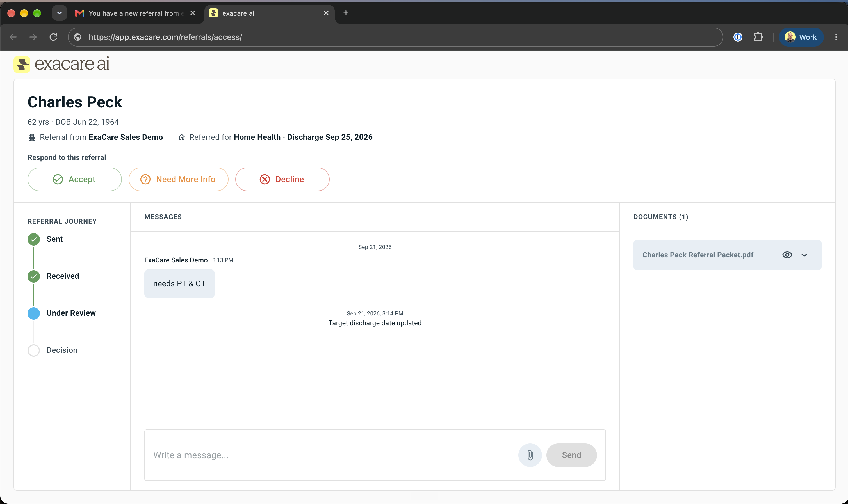Click the exacare ai logo icon
This screenshot has width=848, height=504.
[22, 64]
